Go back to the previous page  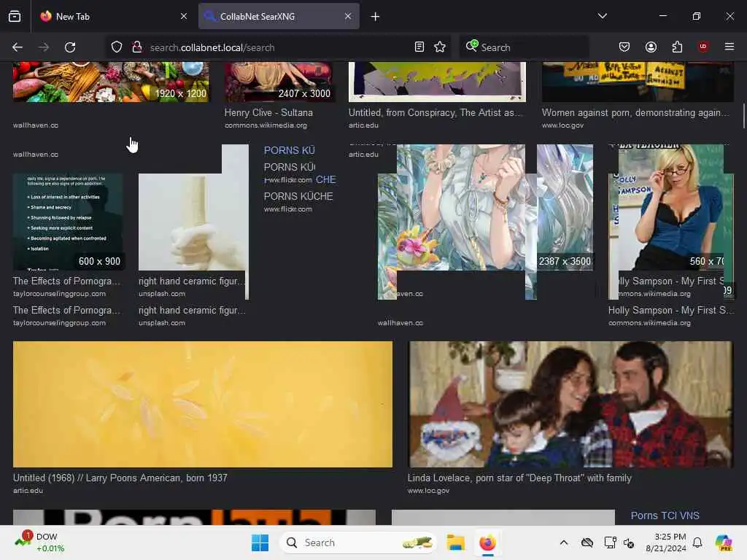(18, 47)
